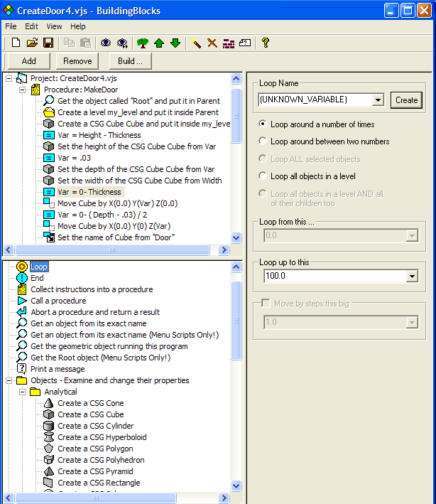The height and width of the screenshot is (504, 436).
Task: Click the Create button
Action: click(406, 100)
